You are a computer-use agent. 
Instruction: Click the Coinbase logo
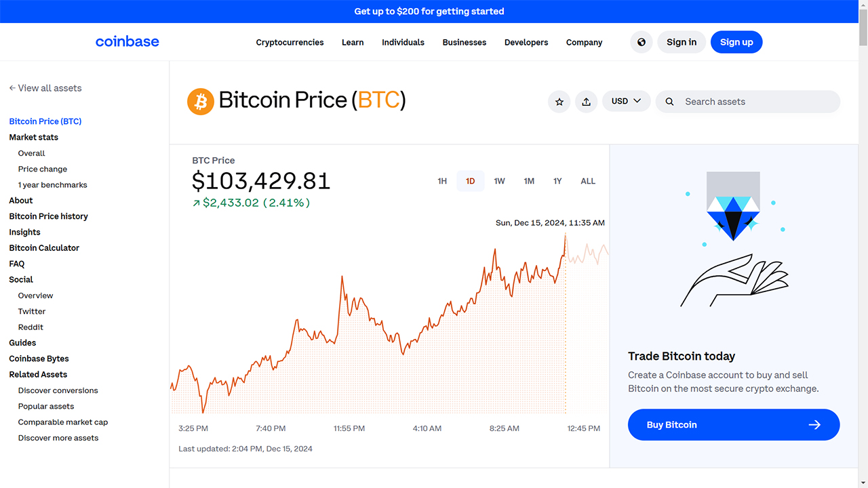127,41
